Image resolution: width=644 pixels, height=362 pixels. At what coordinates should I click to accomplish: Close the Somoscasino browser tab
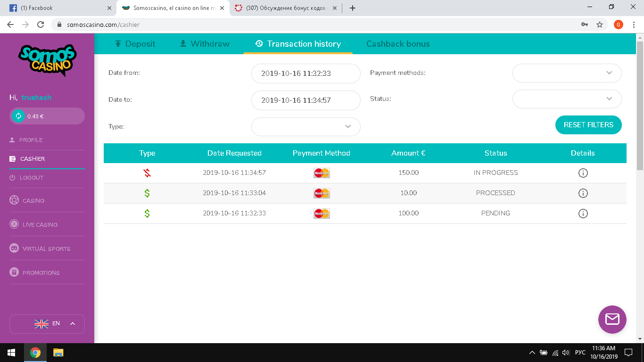222,8
